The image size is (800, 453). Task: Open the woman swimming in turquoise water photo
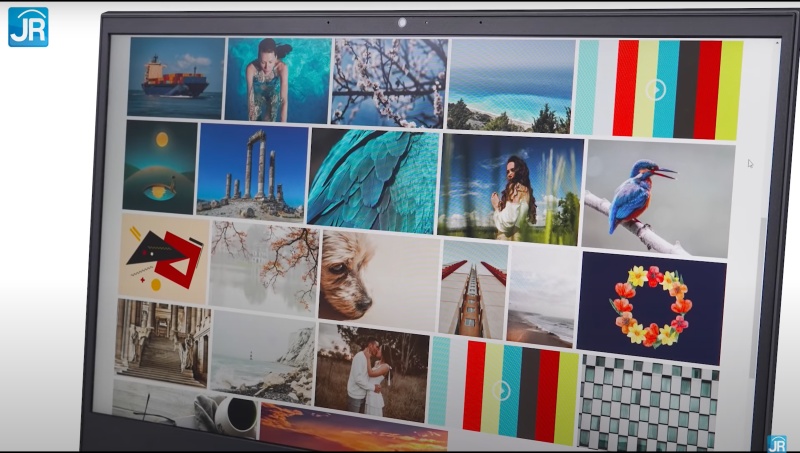tap(278, 81)
